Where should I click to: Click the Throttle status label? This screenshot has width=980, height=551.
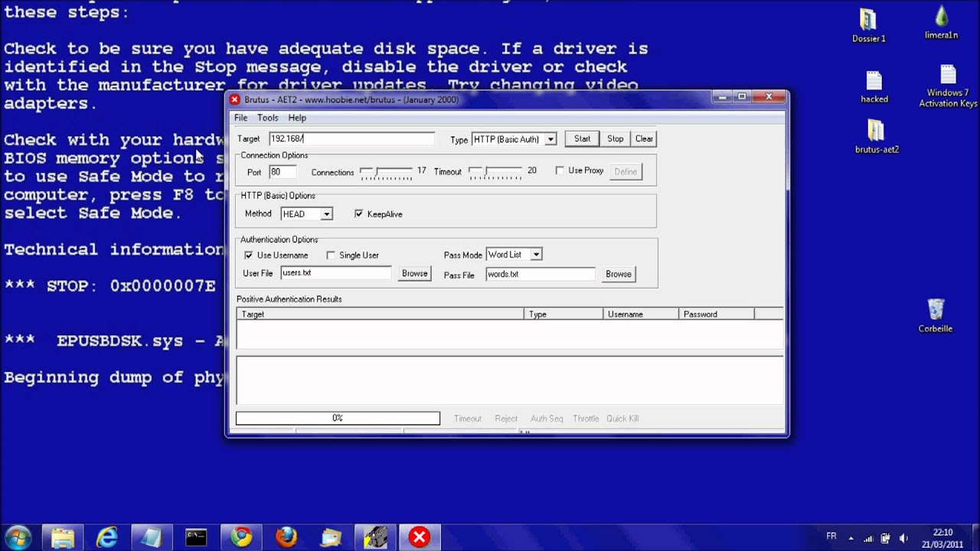[586, 419]
